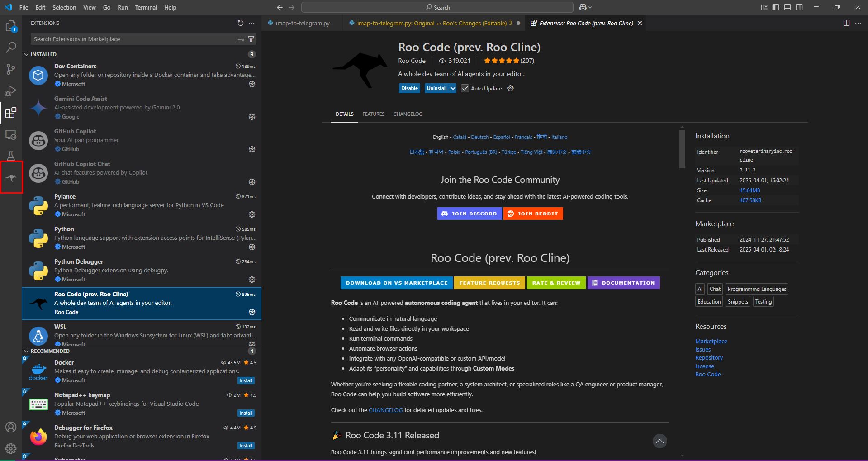Click the Disable extension button

tap(409, 88)
